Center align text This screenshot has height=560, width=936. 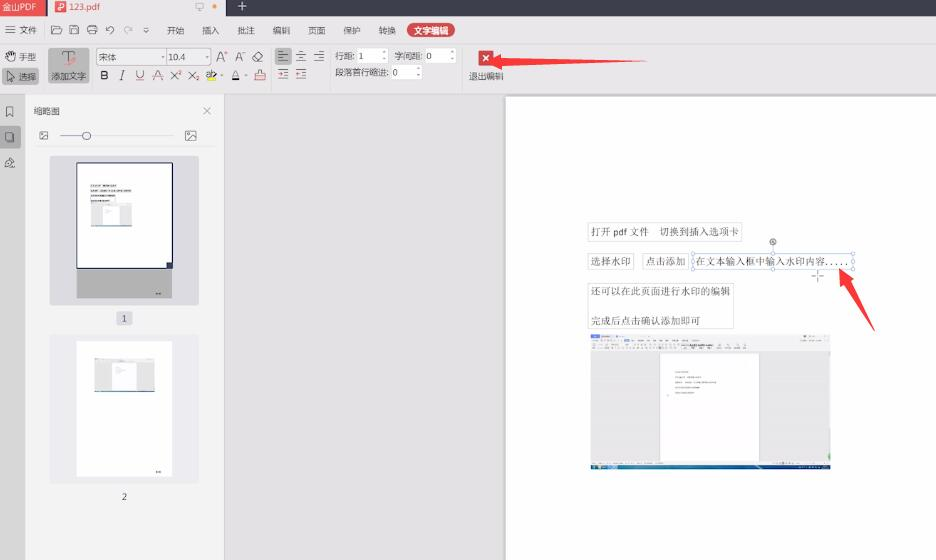tap(301, 56)
